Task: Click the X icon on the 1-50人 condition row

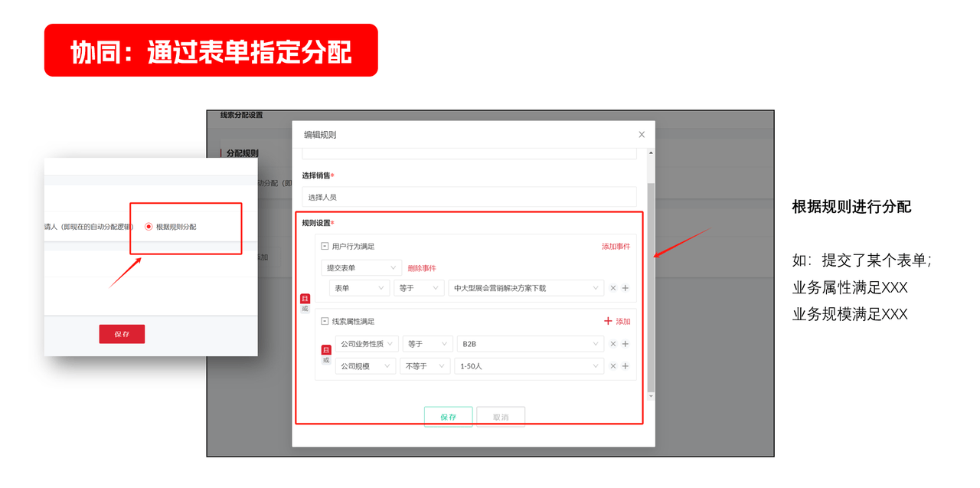Action: 612,366
